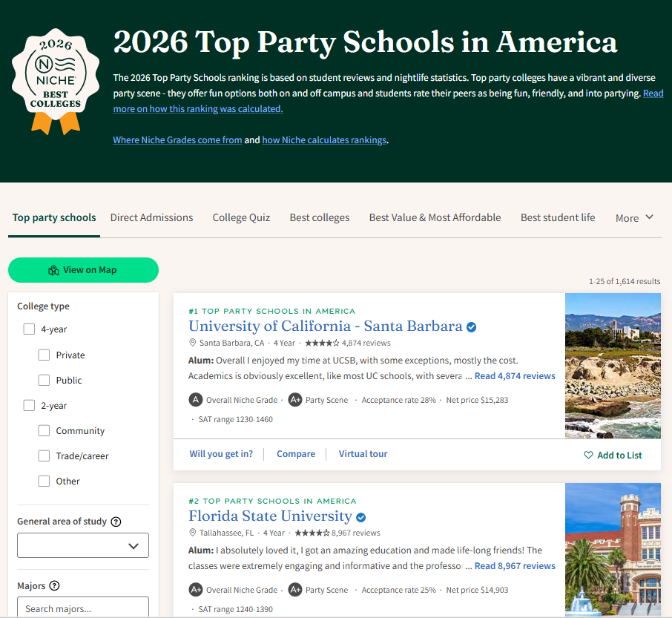
Task: Click the heart icon for Add to List
Action: [588, 456]
